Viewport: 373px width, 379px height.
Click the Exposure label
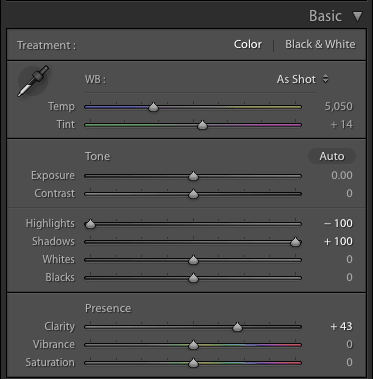pos(53,176)
